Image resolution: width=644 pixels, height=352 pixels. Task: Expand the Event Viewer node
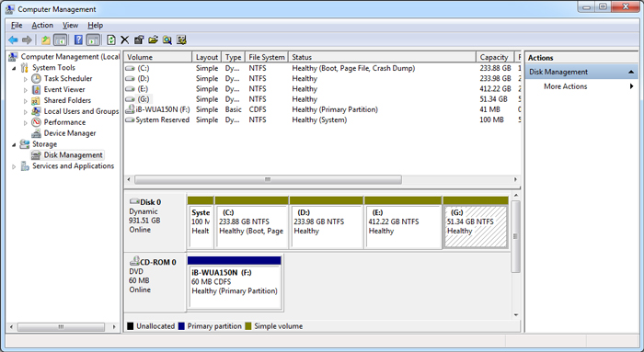pos(26,90)
